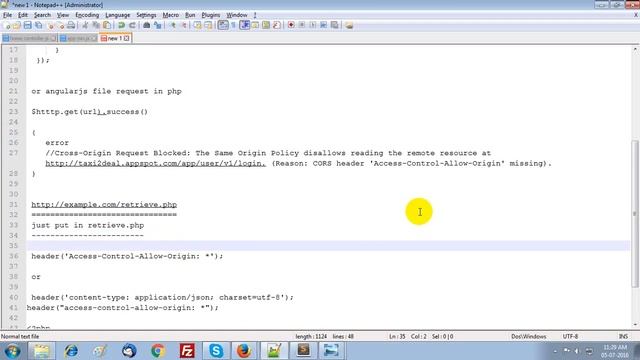Open the Language menu
Viewport: 640px width, 360px height.
[118, 15]
